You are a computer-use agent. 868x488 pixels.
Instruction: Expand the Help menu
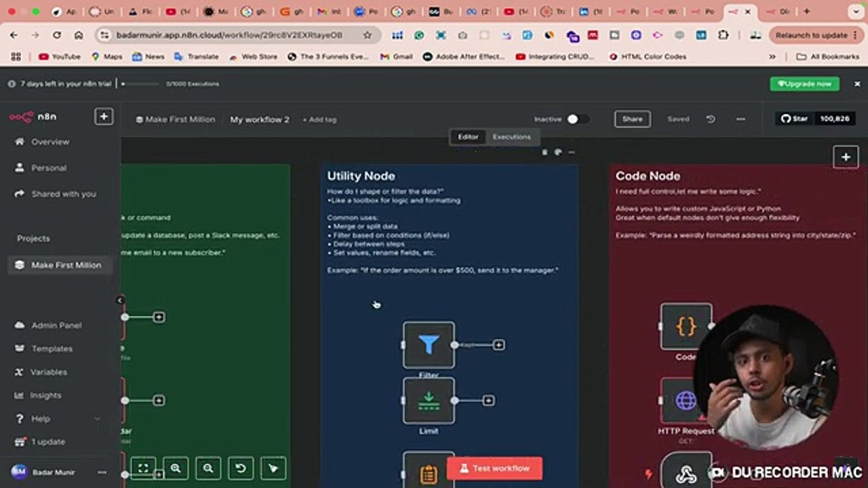pos(57,418)
